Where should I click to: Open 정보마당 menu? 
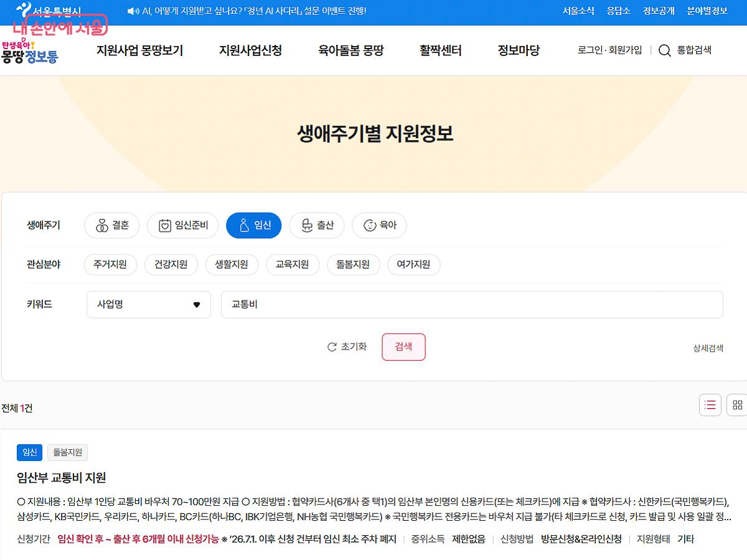519,51
